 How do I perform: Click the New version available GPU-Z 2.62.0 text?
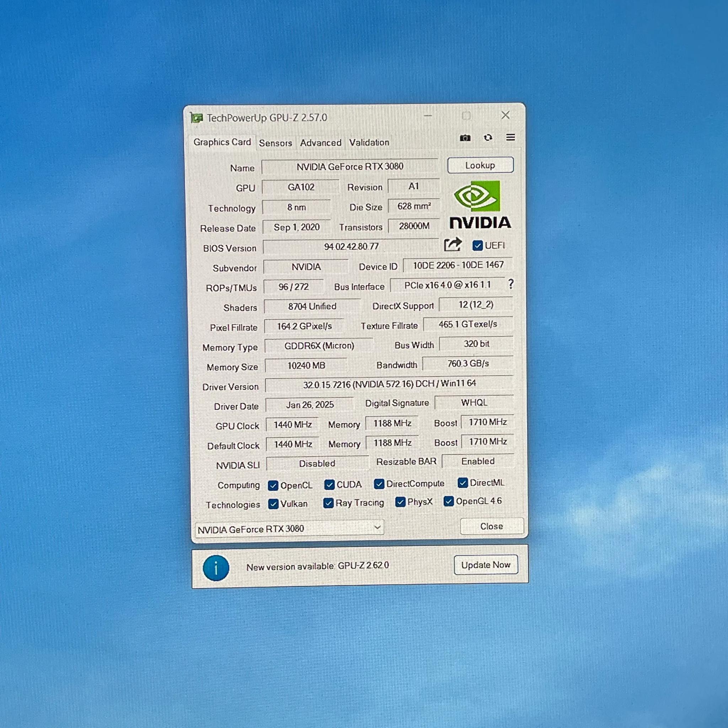click(318, 566)
